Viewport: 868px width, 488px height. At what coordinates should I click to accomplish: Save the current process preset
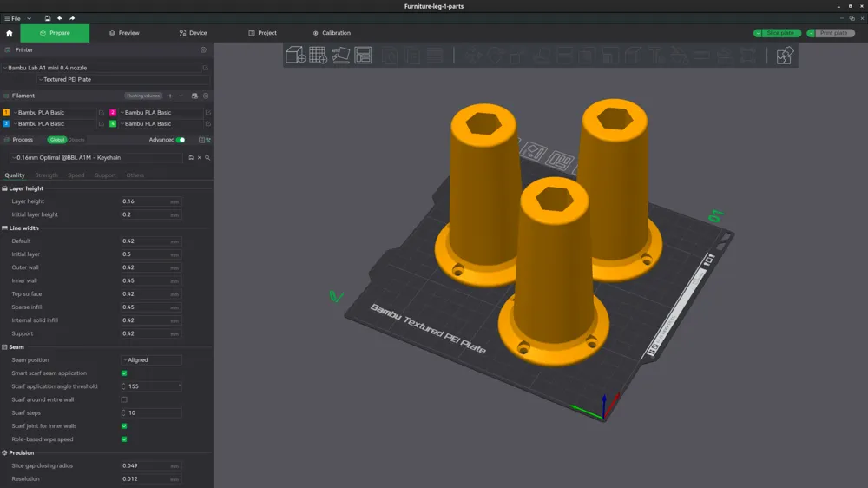(x=191, y=158)
